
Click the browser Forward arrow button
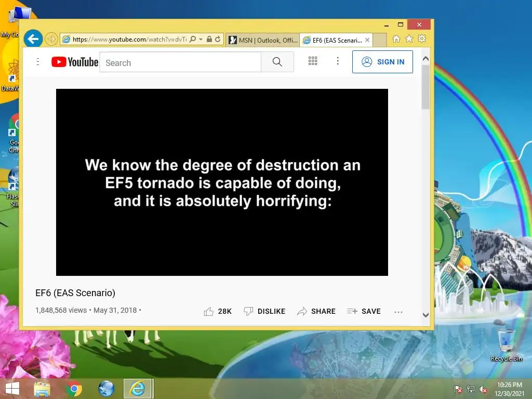[x=51, y=39]
